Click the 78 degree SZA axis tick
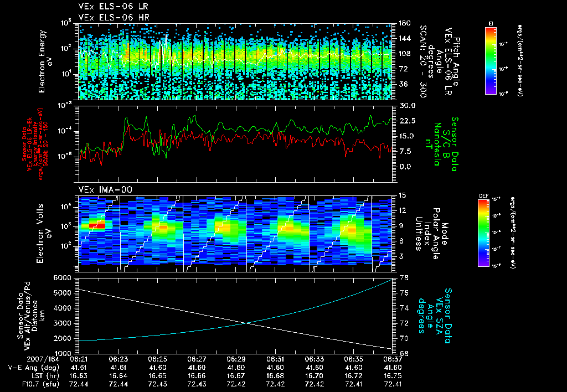The height and width of the screenshot is (392, 567). (x=404, y=278)
